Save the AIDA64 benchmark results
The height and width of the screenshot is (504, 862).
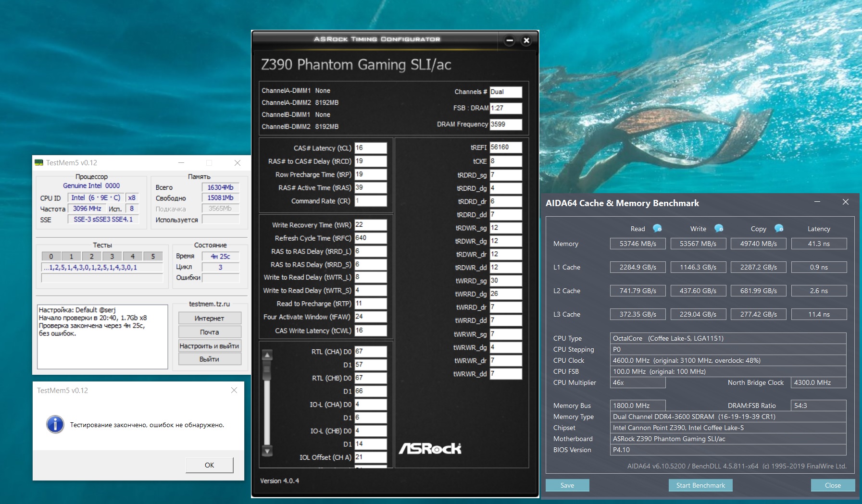pyautogui.click(x=567, y=485)
